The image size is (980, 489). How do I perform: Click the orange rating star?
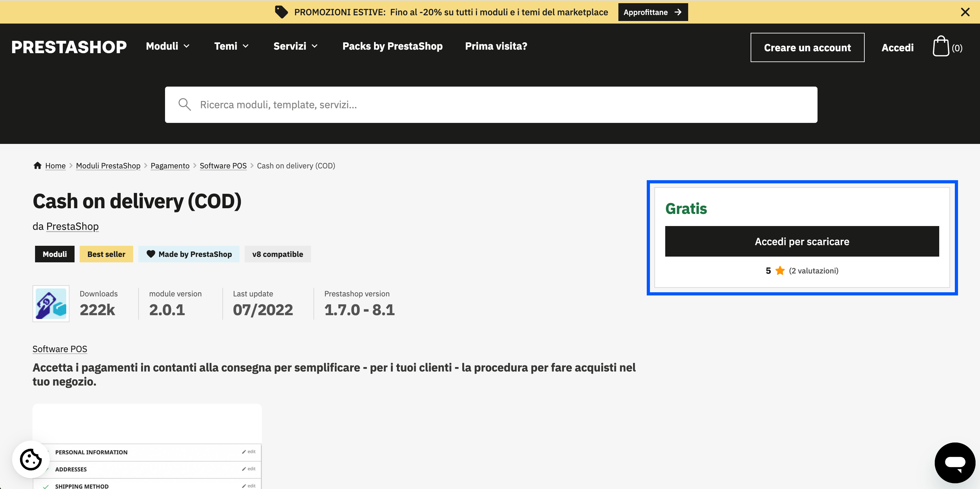[780, 270]
